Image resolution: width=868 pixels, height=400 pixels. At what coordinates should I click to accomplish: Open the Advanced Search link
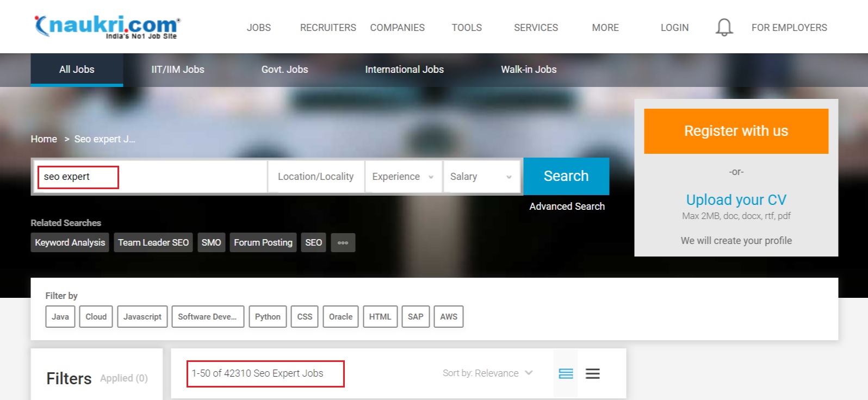click(x=567, y=207)
